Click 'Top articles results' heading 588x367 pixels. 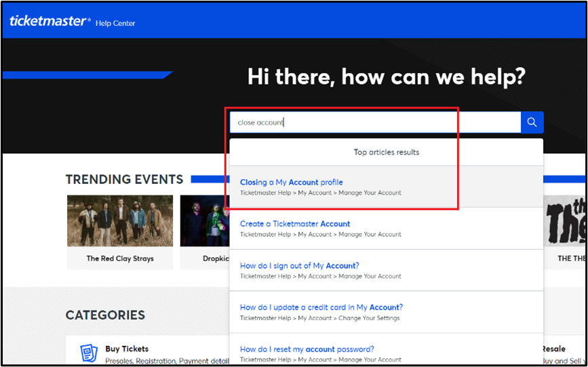point(387,153)
